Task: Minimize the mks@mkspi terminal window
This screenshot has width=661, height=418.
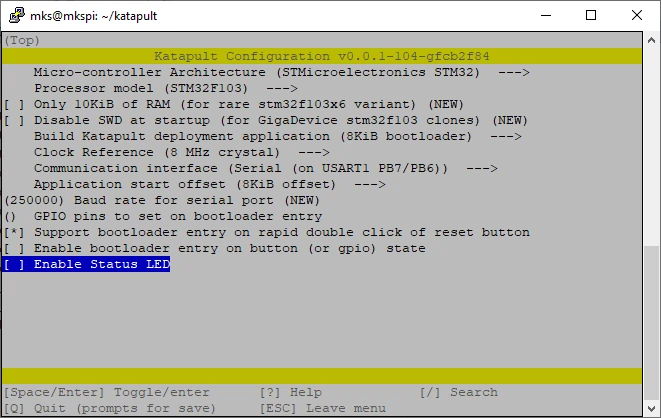Action: (546, 16)
